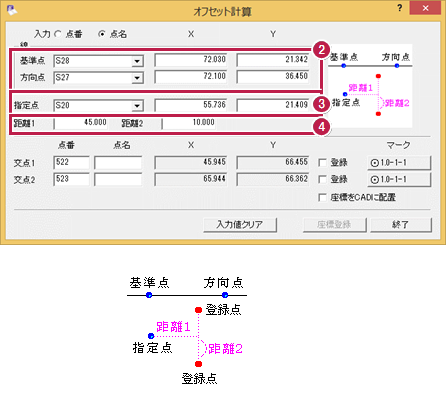
Task: Toggle the 座標をCADに配置 checkbox
Action: click(322, 197)
